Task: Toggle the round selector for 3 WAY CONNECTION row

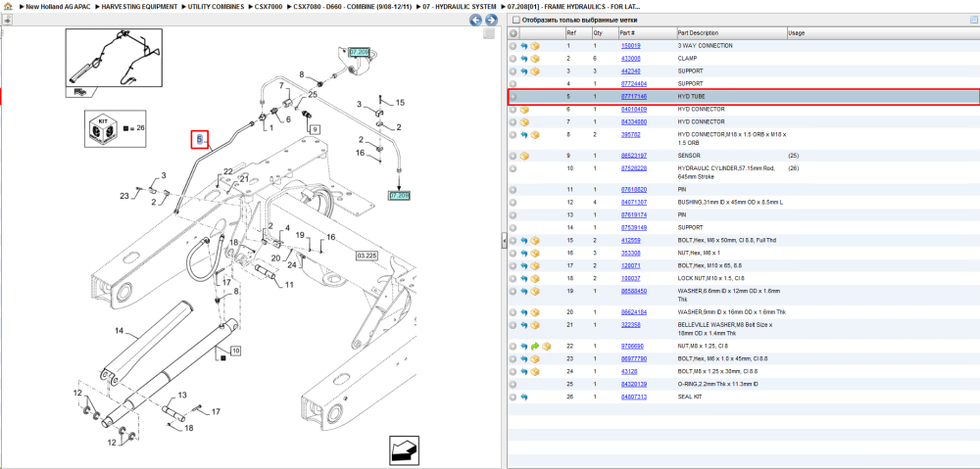Action: (x=513, y=46)
